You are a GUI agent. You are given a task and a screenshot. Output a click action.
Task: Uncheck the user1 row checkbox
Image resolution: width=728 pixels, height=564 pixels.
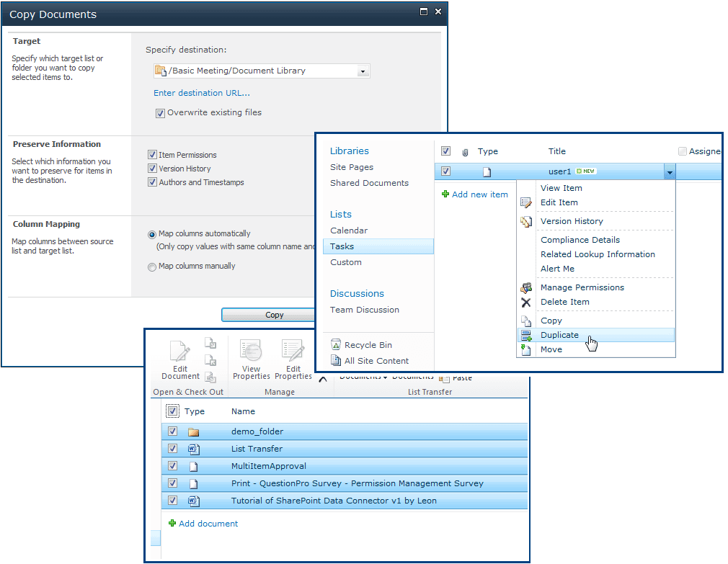tap(445, 171)
